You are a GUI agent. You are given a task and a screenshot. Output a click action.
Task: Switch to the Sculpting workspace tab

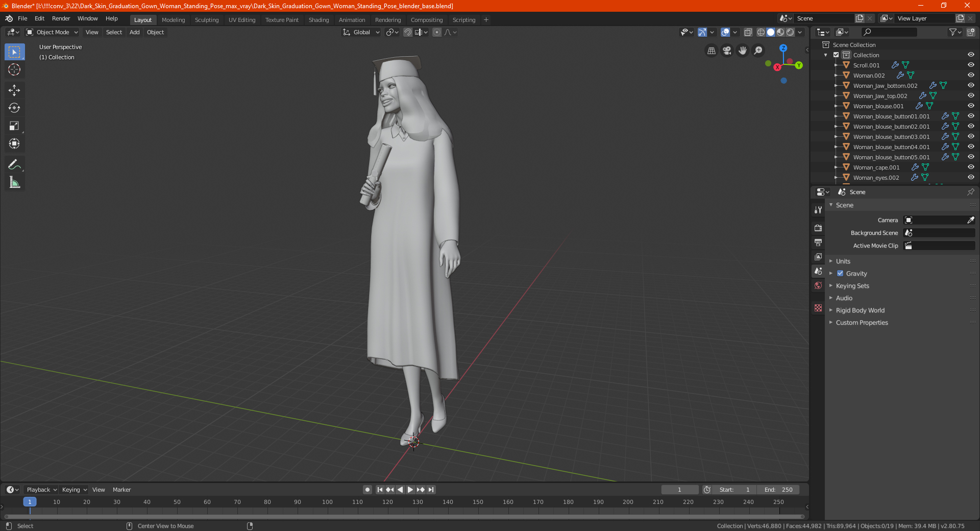(x=207, y=20)
